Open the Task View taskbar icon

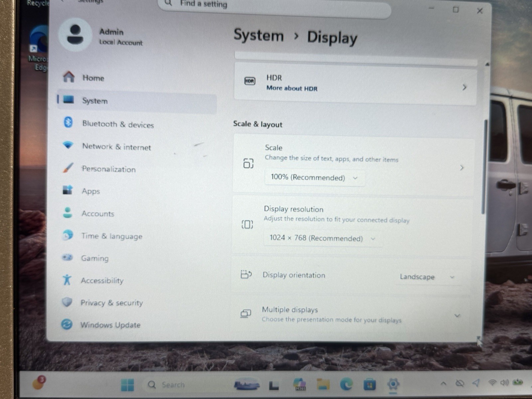[x=274, y=385]
